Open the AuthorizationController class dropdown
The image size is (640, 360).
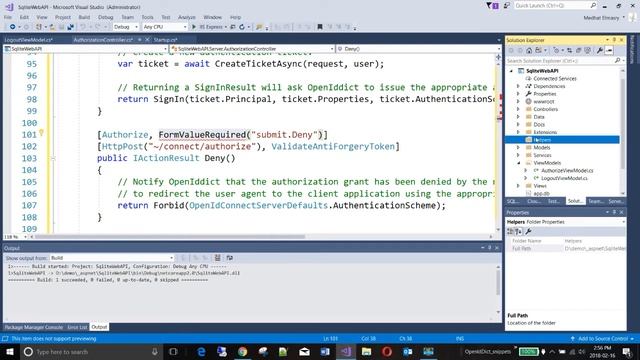pyautogui.click(x=252, y=49)
